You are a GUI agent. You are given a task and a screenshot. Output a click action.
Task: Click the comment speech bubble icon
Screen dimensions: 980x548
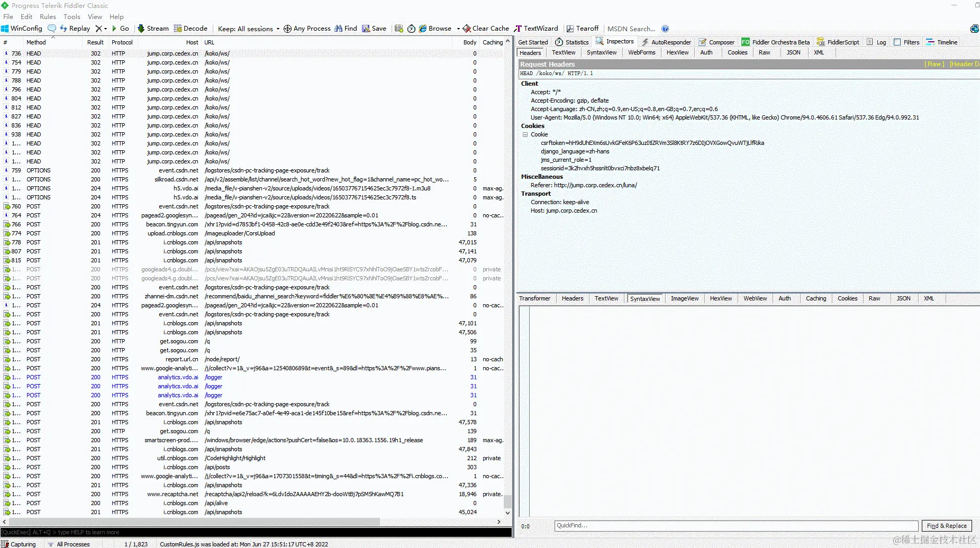51,29
